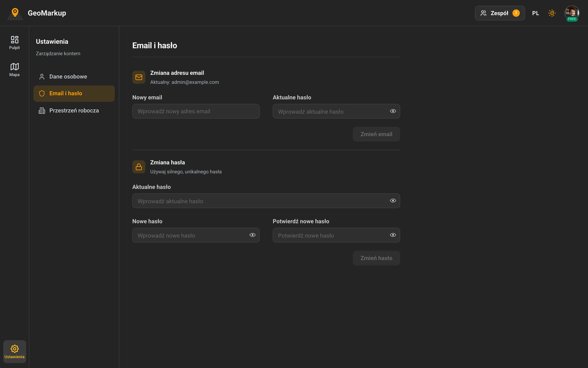Focus Aktualne hasło field in password section
The image size is (588, 368).
pos(266,201)
